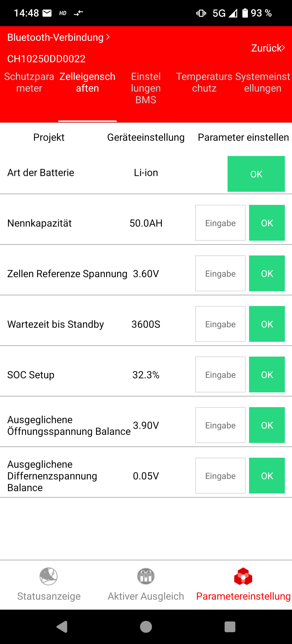Tap the Aktiver Ausgleich icon
292x644 pixels.
146,576
